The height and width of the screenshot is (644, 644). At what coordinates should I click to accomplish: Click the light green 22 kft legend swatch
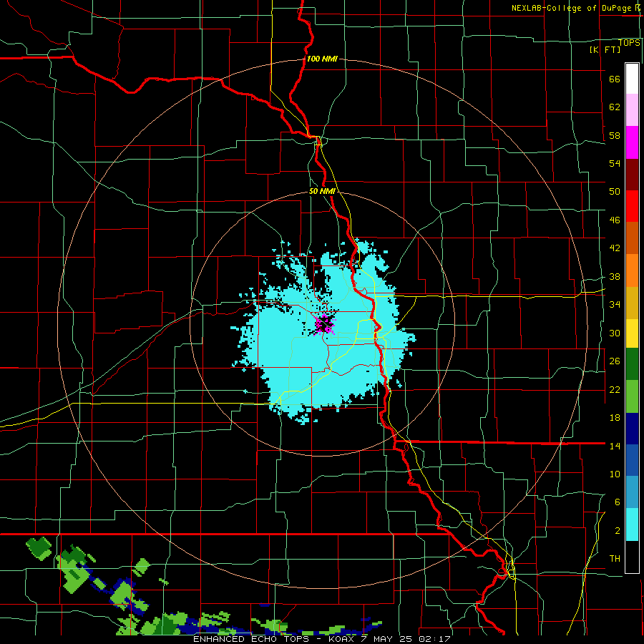point(632,396)
